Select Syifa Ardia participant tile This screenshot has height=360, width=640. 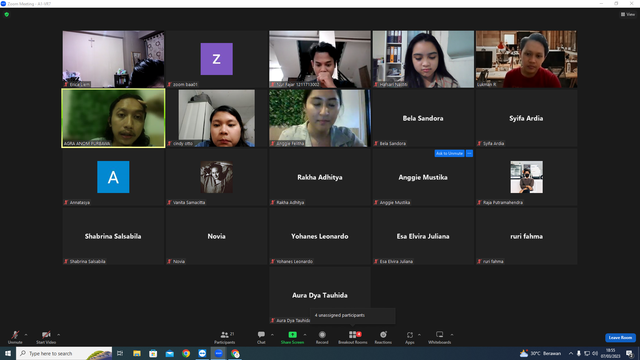coord(526,118)
